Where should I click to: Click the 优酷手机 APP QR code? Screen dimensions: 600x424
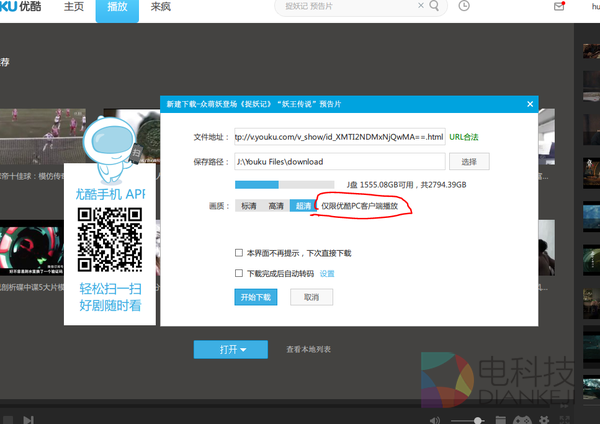tap(110, 240)
